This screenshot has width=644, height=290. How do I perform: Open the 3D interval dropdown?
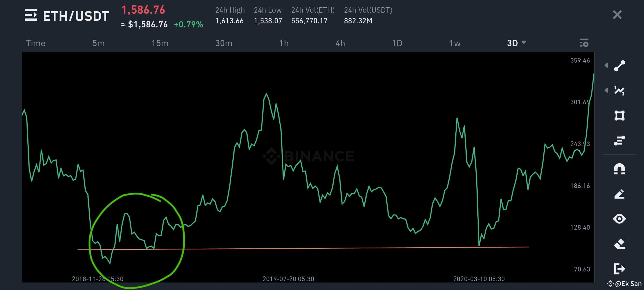pyautogui.click(x=516, y=43)
